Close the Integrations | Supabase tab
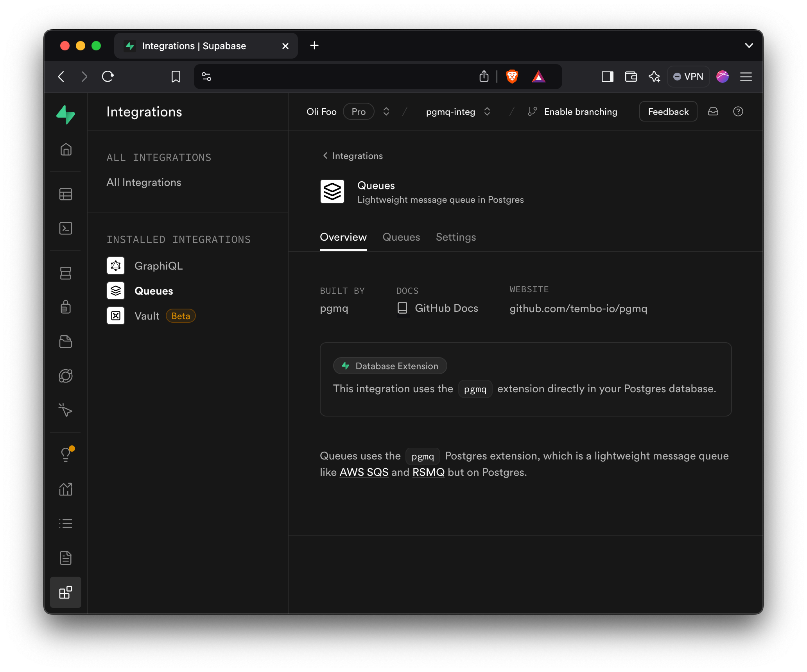This screenshot has height=672, width=807. tap(285, 46)
